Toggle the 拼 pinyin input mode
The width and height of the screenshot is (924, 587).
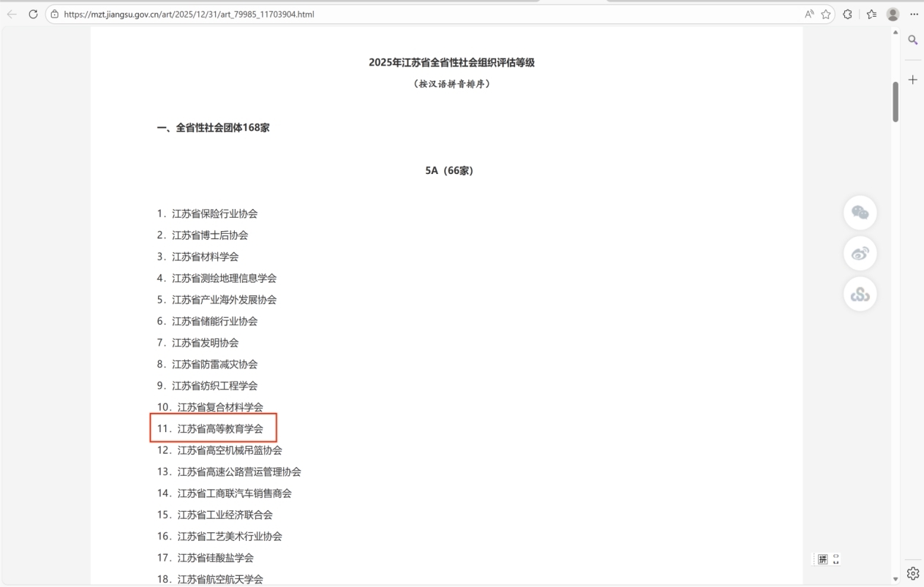[823, 559]
